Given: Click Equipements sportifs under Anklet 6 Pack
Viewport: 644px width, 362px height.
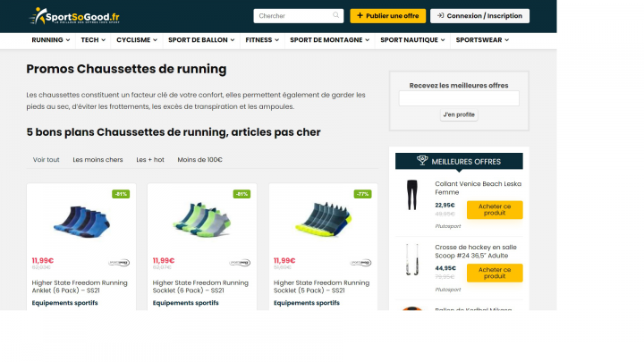Looking at the screenshot, I should click(x=65, y=303).
